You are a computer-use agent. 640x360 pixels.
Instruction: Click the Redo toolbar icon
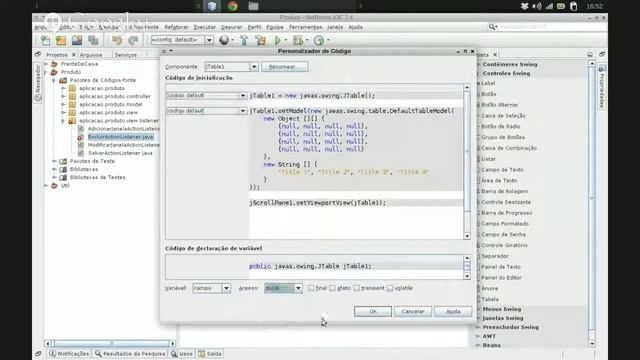pos(133,40)
